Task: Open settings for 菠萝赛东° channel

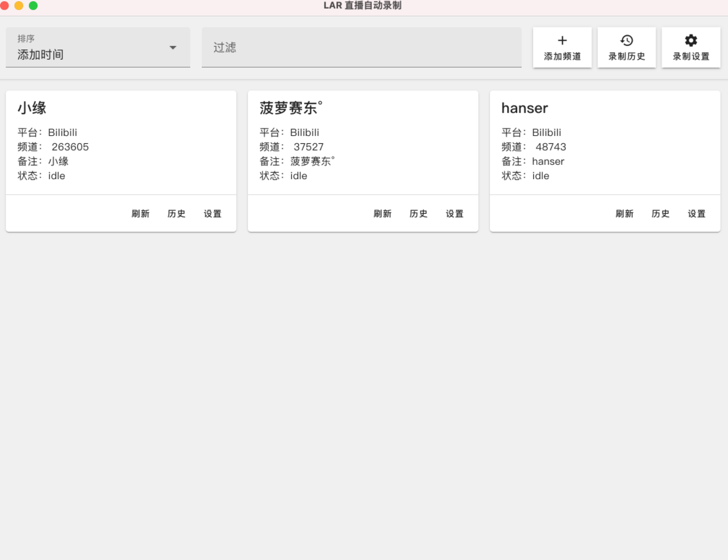Action: [x=455, y=214]
